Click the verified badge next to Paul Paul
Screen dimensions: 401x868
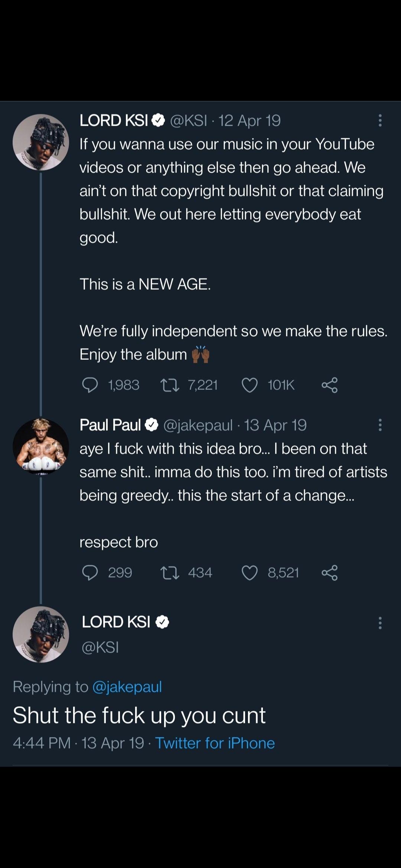[x=151, y=425]
